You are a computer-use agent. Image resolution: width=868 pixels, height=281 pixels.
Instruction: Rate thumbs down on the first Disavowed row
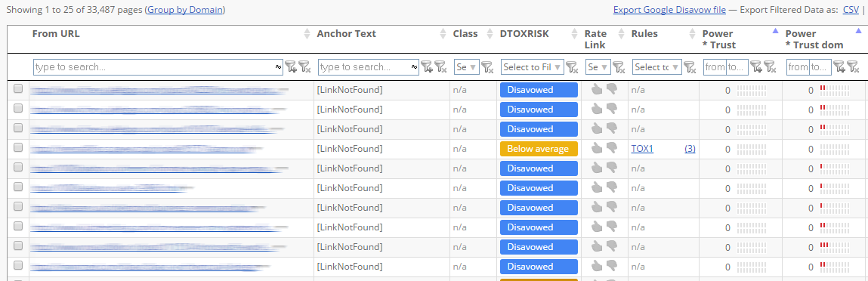612,89
